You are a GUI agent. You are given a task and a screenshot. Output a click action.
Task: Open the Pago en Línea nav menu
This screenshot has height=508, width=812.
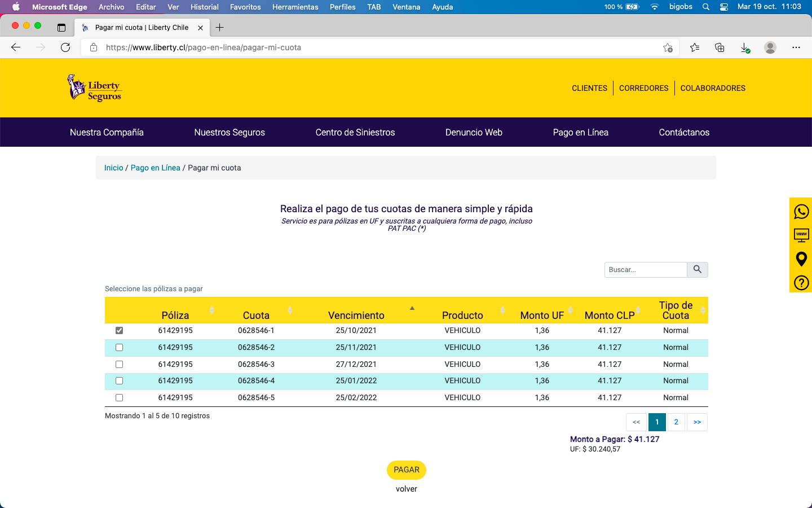pos(580,132)
